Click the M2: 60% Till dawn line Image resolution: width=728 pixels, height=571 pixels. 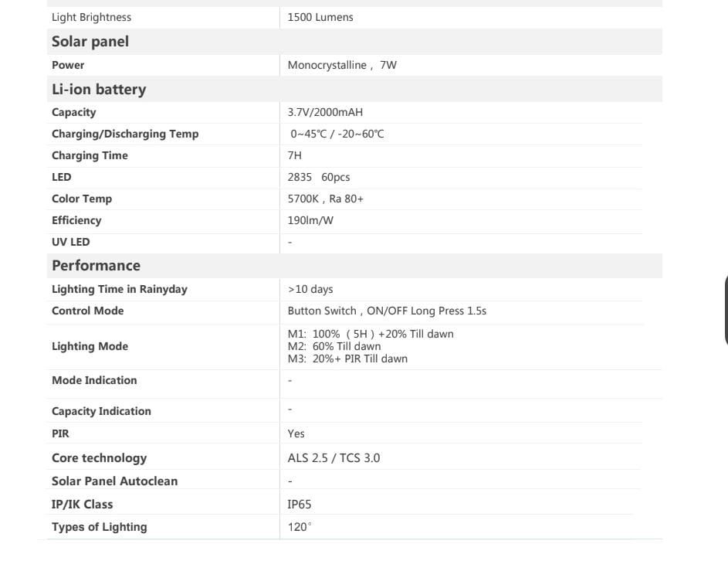click(x=334, y=346)
